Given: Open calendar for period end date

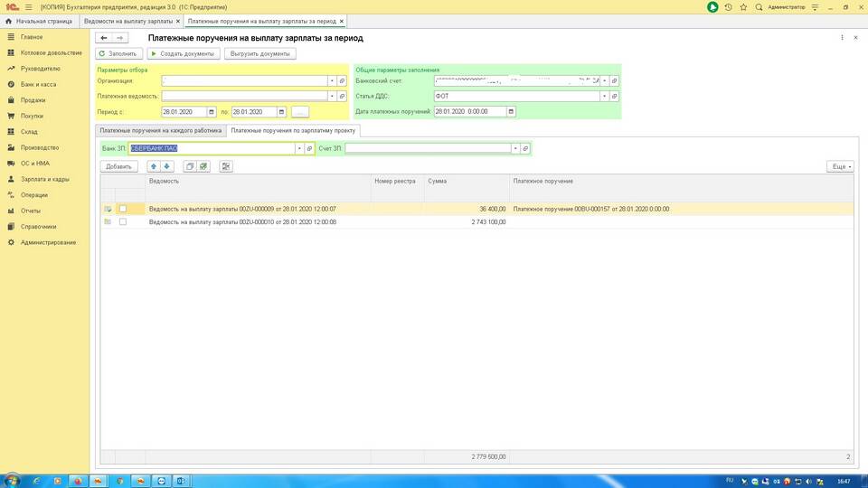Looking at the screenshot, I should coord(281,112).
